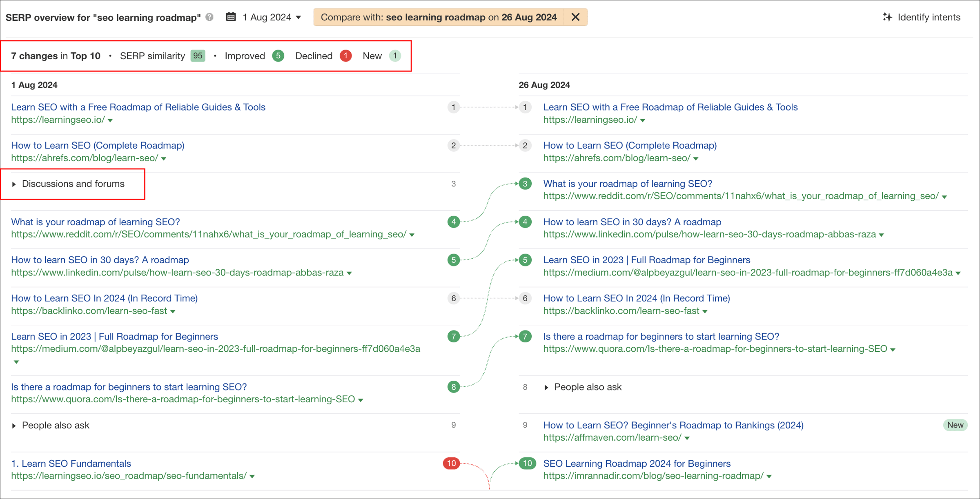980x499 pixels.
Task: Open dropdown arrow beside left ahrefs.com/blog/learn-seo URL
Action: (x=164, y=159)
